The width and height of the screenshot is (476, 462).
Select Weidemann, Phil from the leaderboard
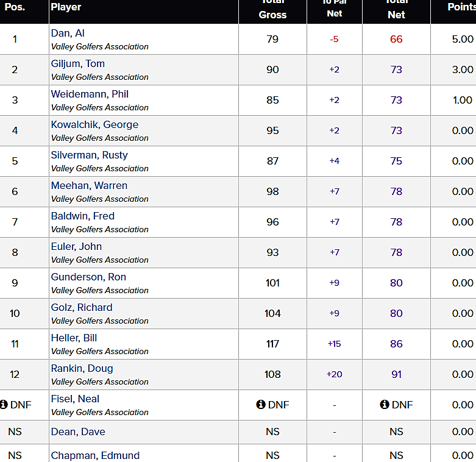click(x=90, y=94)
